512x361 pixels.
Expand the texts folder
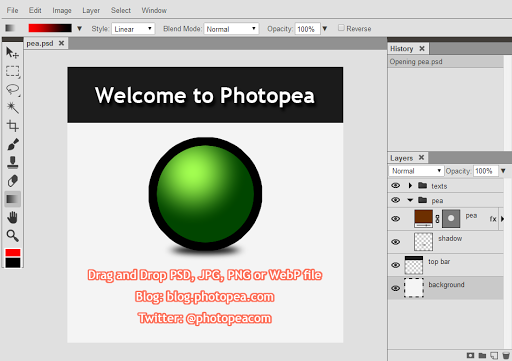410,185
